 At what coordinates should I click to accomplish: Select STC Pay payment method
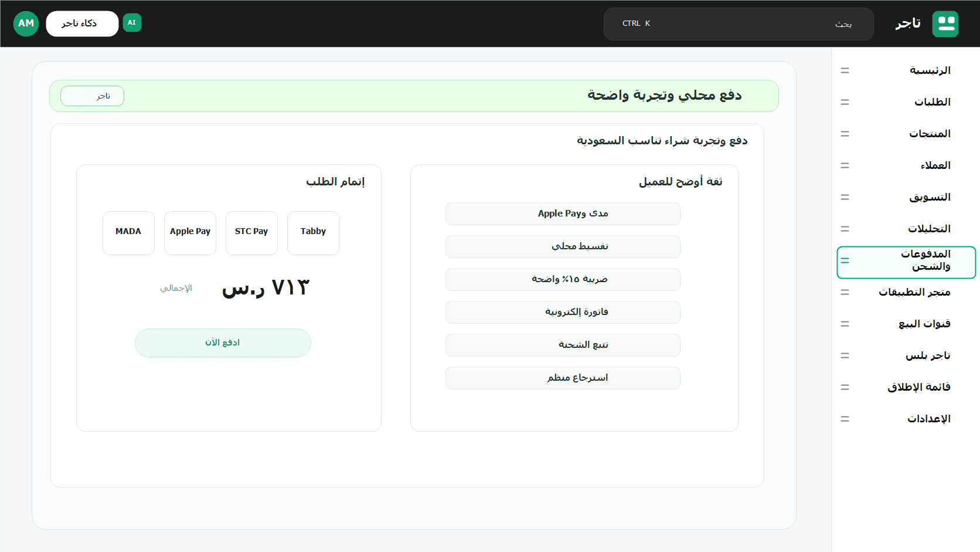tap(251, 233)
